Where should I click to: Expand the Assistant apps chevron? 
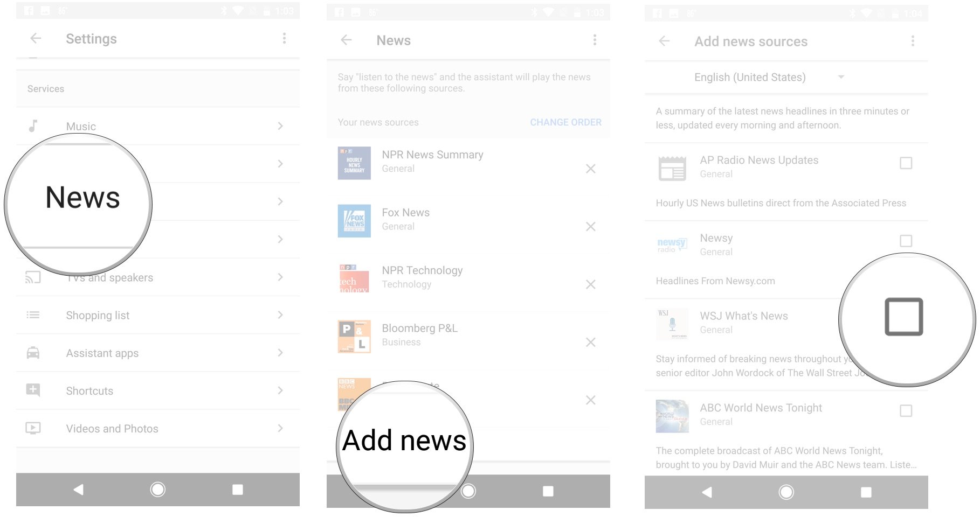280,352
